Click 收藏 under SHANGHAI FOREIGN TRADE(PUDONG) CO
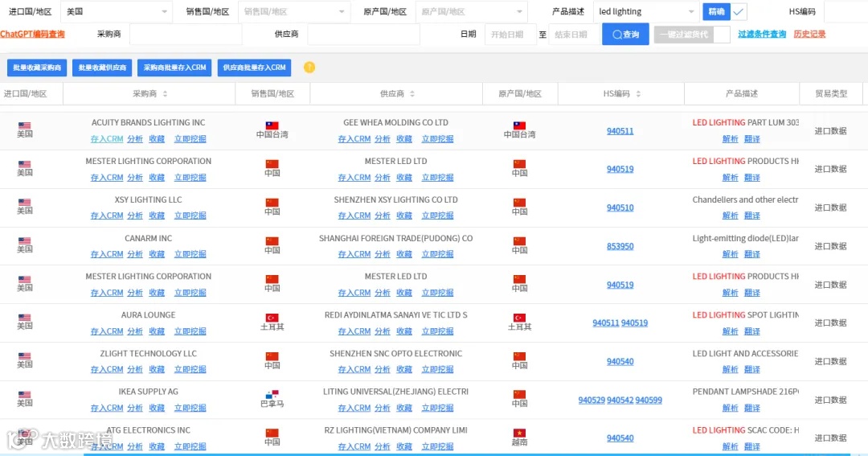The height and width of the screenshot is (456, 868). tap(404, 254)
